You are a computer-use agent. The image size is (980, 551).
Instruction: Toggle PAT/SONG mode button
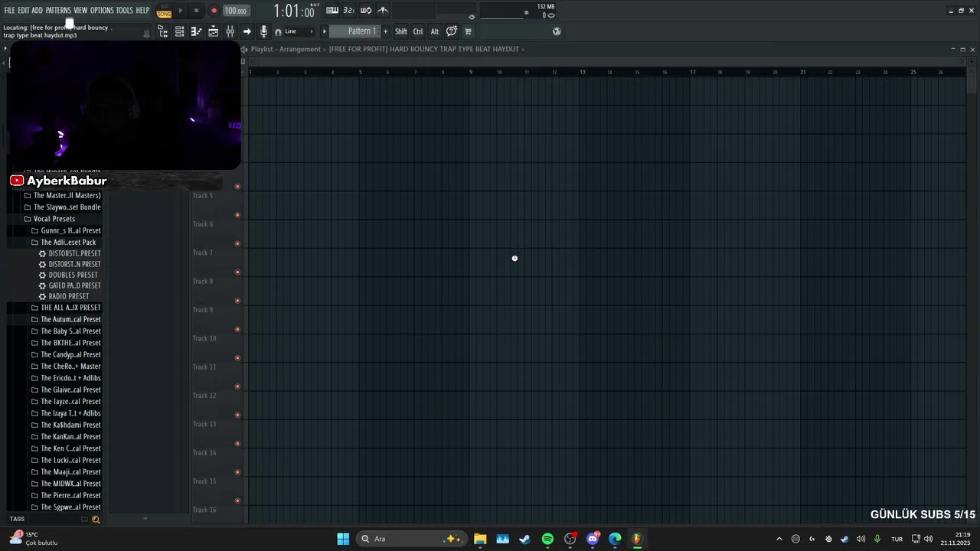coord(164,11)
